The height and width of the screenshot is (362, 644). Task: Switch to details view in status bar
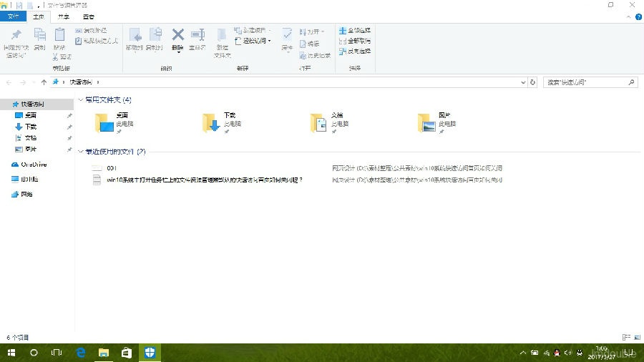pos(626,337)
